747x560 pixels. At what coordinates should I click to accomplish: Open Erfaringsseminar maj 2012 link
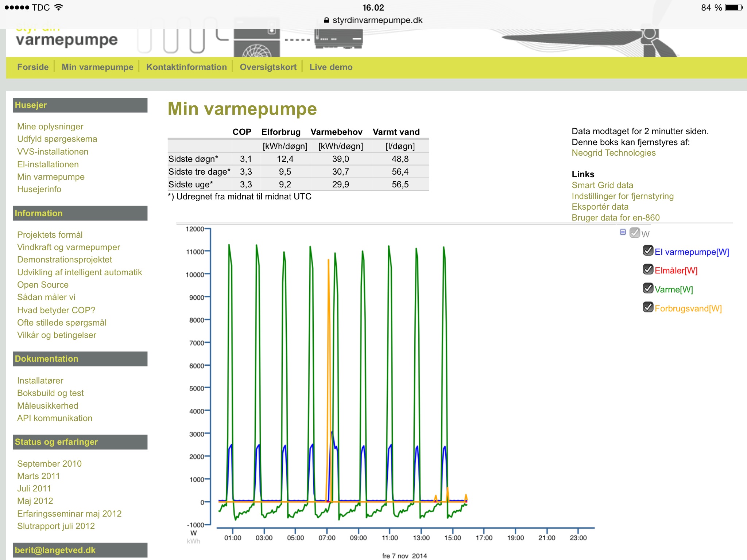click(69, 514)
